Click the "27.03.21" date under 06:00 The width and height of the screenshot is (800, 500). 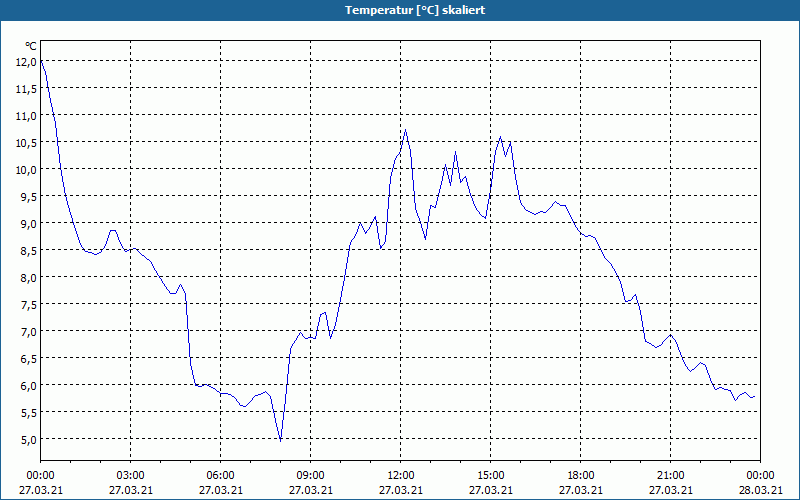(x=220, y=490)
